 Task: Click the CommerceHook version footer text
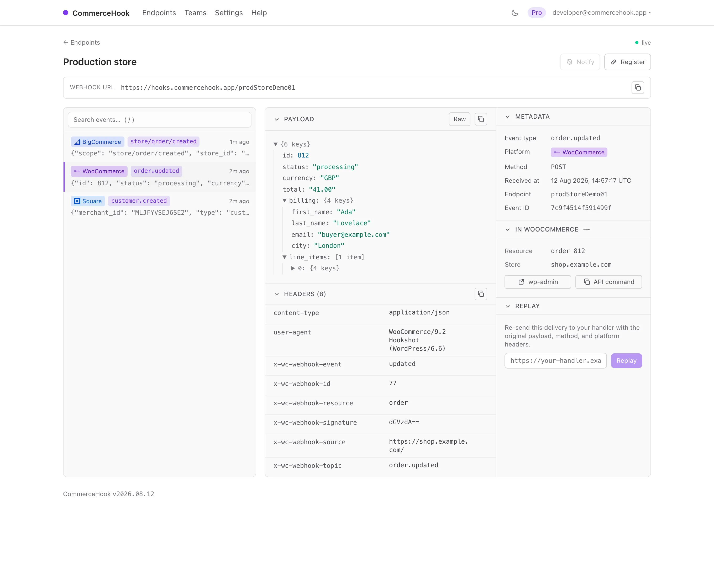coord(108,494)
